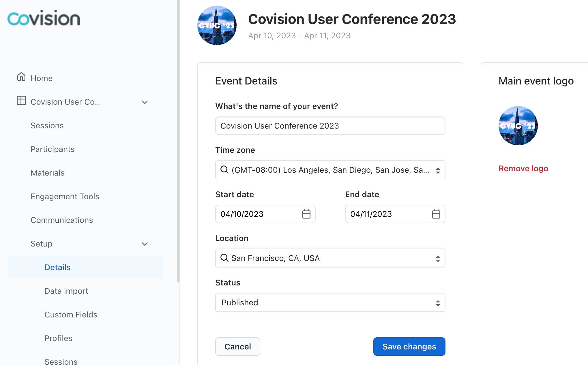Open Engagement Tools in sidebar
Viewport: 588px width, 365px height.
click(65, 196)
